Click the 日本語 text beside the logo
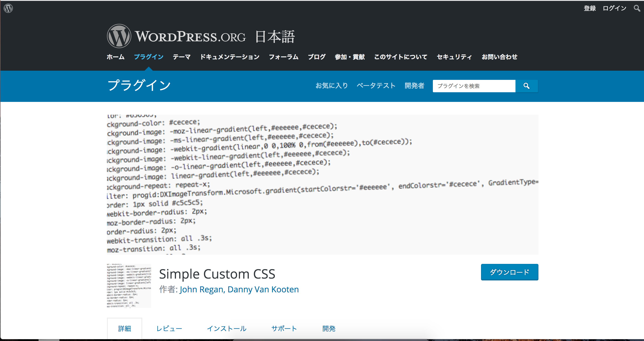This screenshot has width=644, height=341. coord(275,37)
